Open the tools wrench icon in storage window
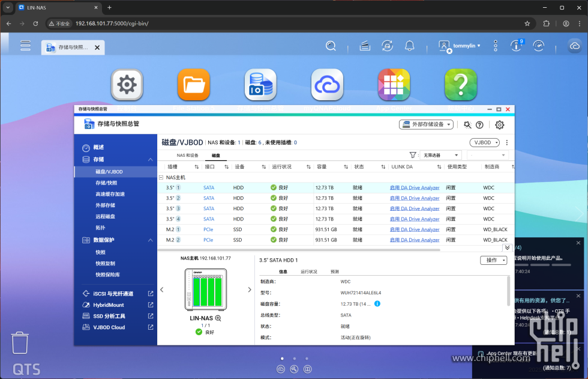This screenshot has width=588, height=379. pos(467,125)
